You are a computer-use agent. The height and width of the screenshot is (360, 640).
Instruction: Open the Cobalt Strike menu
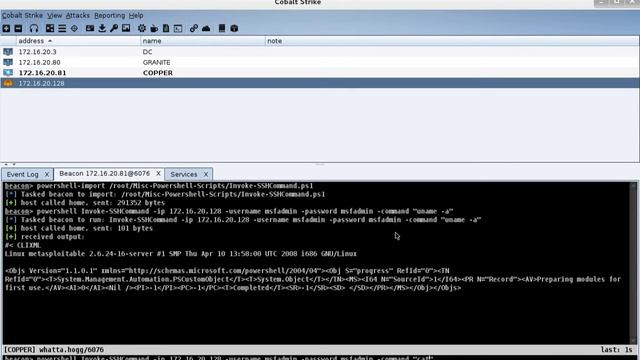[22, 16]
